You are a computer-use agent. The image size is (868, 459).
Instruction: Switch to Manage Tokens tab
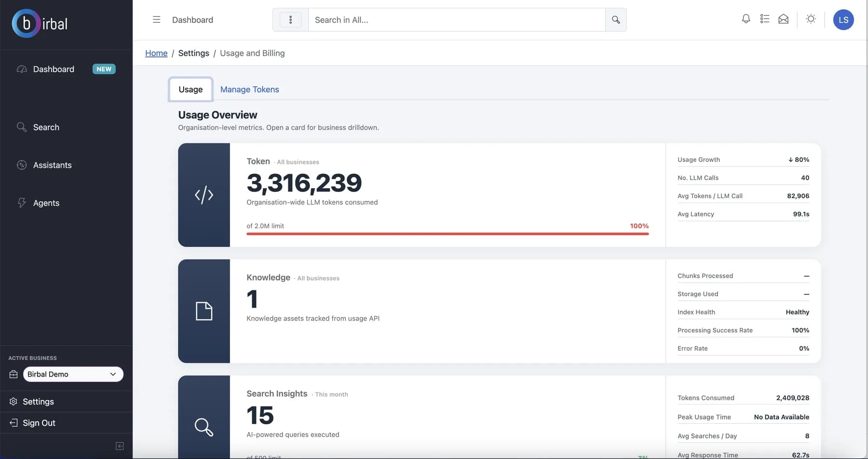click(x=250, y=89)
